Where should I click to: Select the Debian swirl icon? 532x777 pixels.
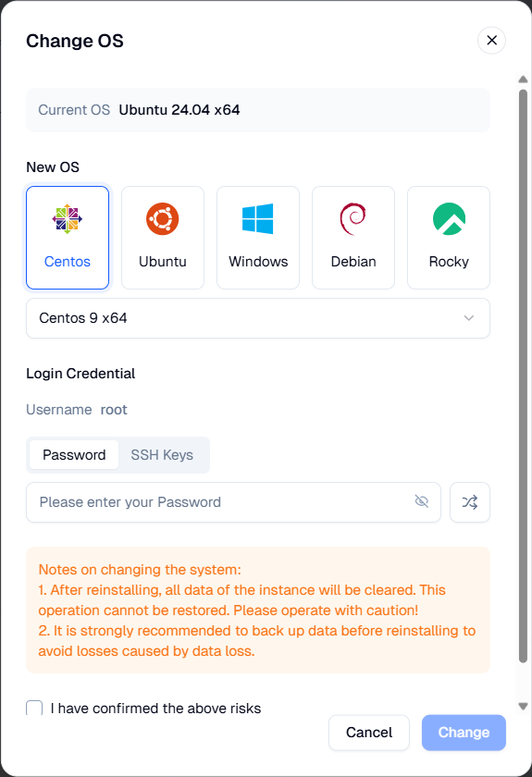click(353, 218)
